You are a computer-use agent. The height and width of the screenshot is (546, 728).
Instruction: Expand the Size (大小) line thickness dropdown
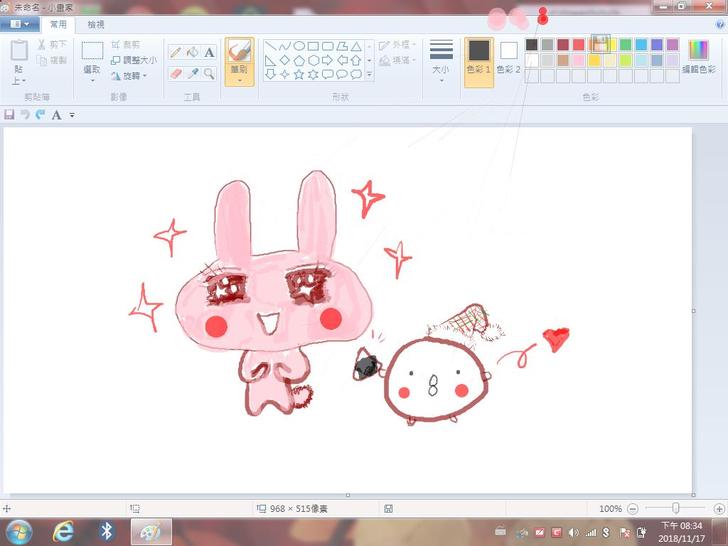(441, 60)
